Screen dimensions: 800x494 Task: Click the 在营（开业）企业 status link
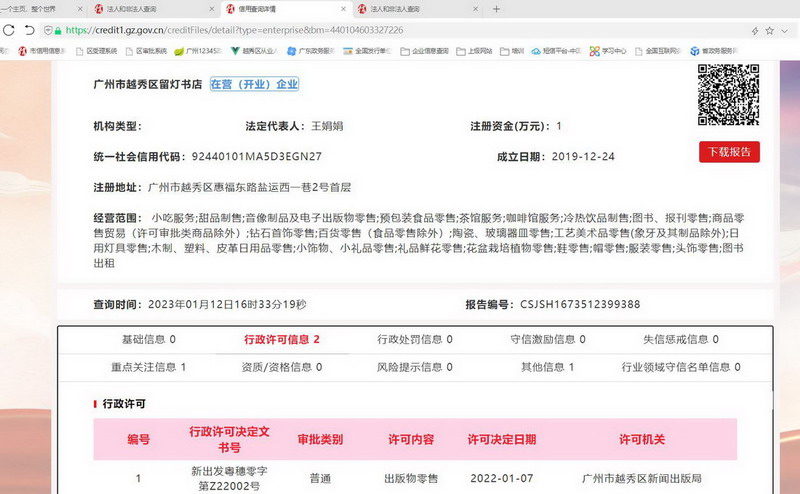[254, 85]
